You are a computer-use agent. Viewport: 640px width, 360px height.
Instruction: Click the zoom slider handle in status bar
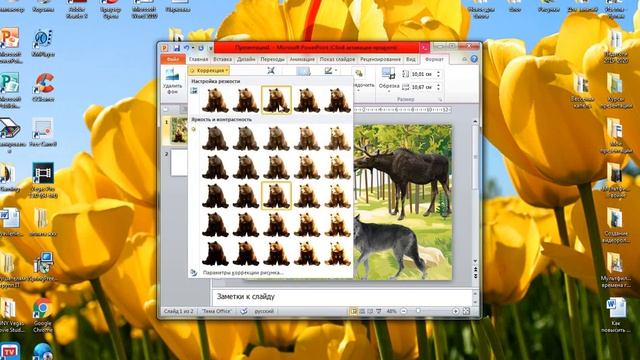point(418,311)
